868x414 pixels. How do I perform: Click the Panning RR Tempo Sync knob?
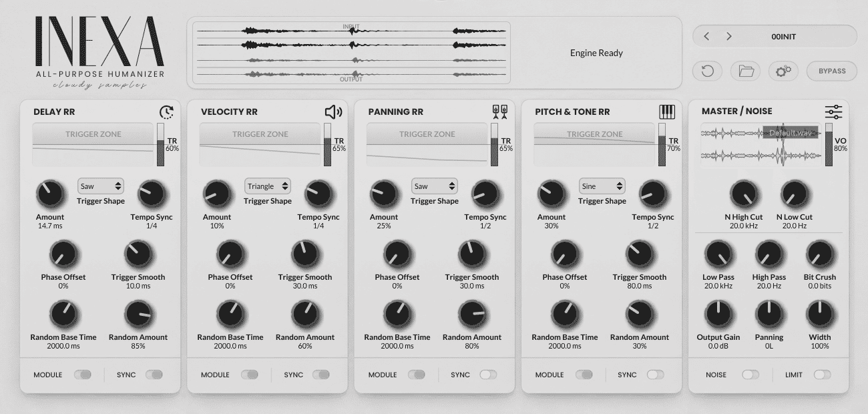485,194
